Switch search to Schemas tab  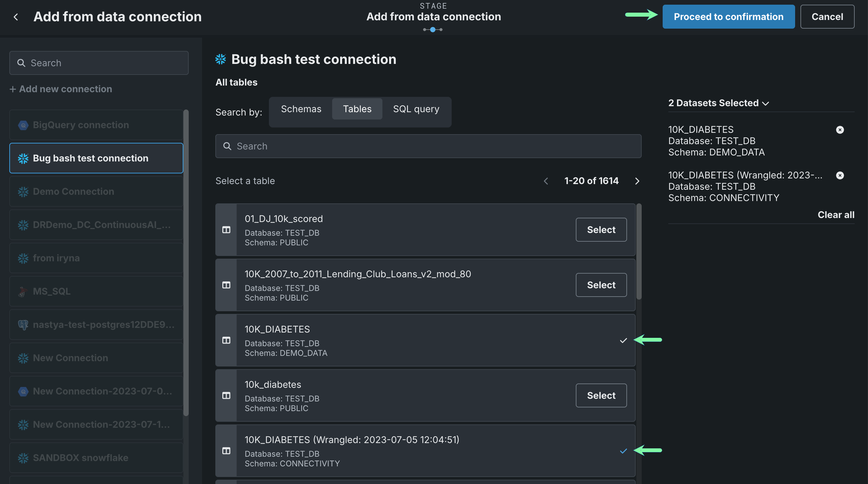[301, 109]
